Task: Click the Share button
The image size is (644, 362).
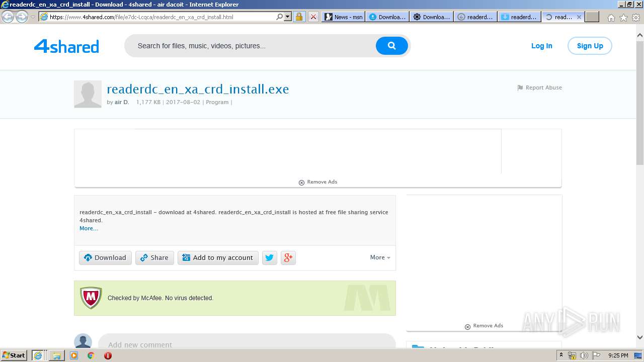Action: click(154, 258)
